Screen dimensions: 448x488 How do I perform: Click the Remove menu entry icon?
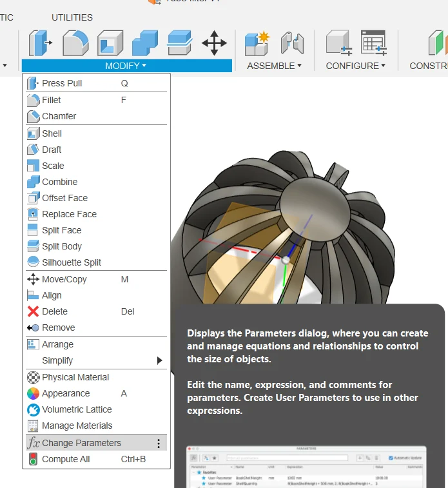click(33, 327)
